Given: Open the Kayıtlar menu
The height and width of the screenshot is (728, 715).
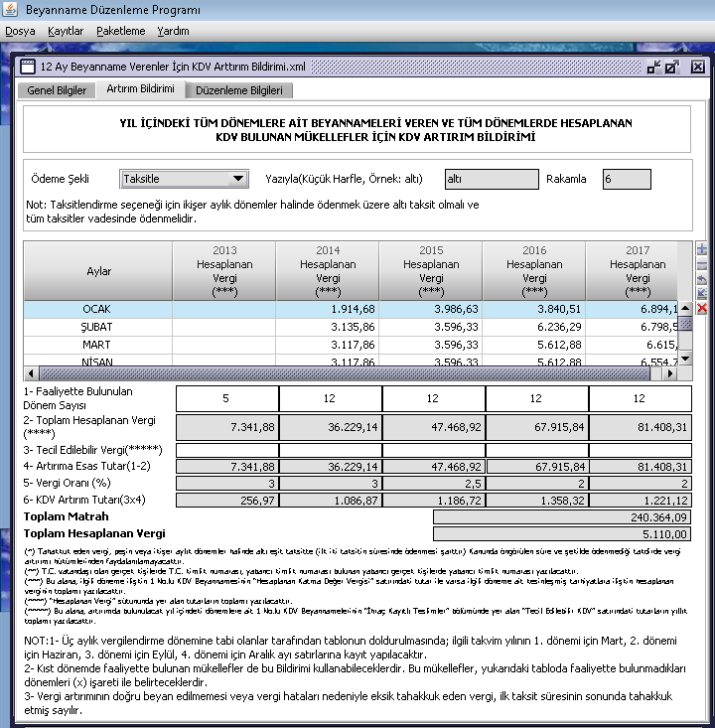Looking at the screenshot, I should [66, 31].
